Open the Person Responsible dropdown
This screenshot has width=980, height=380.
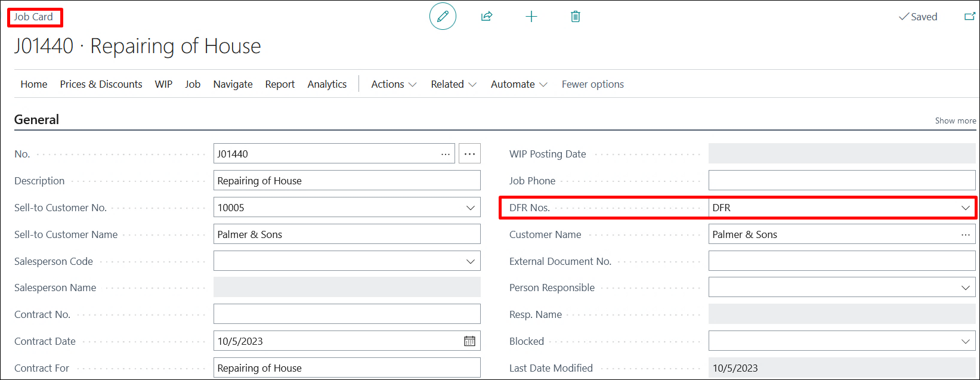click(965, 288)
